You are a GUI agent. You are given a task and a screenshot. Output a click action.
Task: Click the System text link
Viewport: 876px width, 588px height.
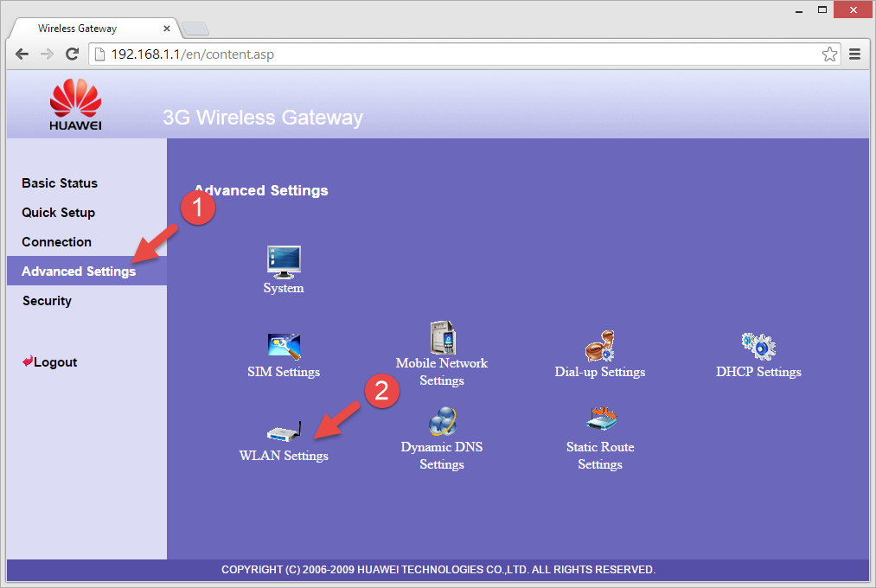(x=284, y=288)
